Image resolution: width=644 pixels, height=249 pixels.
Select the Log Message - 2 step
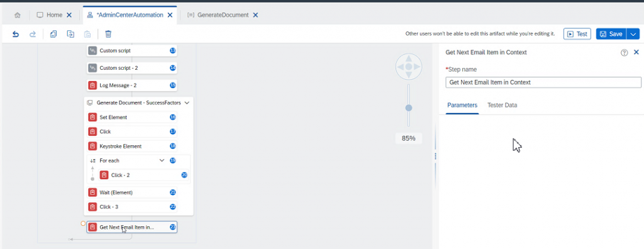[x=132, y=86]
